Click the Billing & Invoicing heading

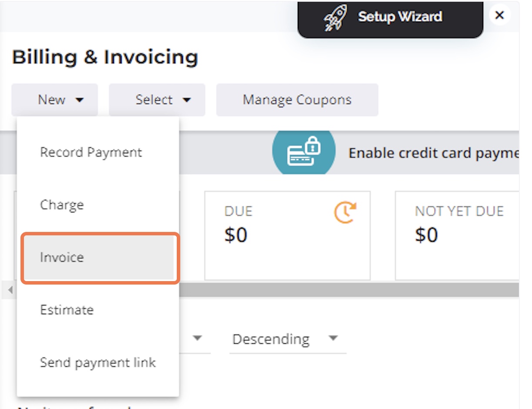105,57
